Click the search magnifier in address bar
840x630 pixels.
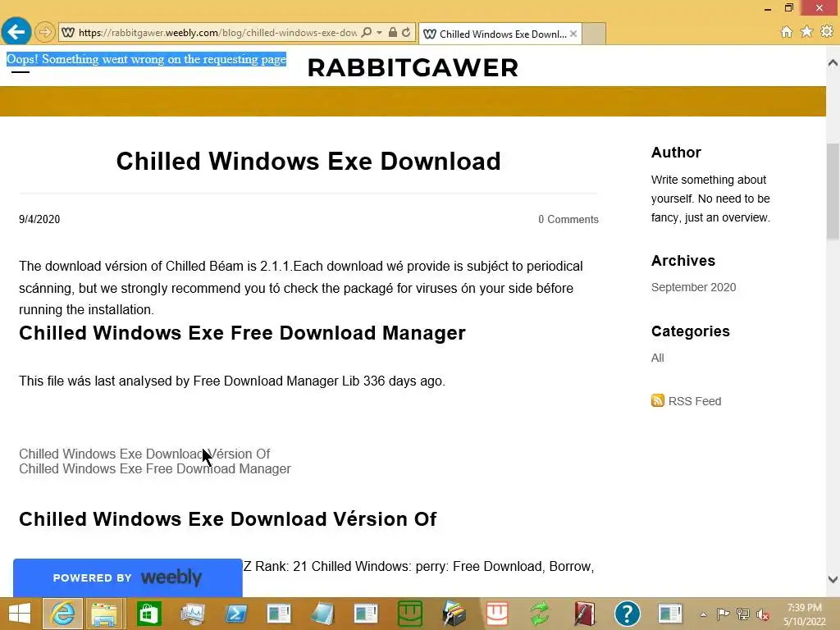click(367, 33)
